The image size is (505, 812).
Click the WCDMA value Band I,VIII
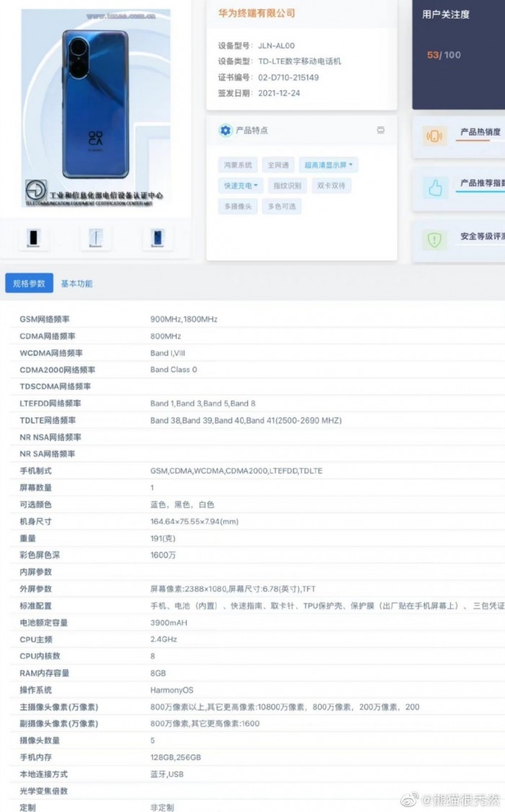[x=168, y=353]
